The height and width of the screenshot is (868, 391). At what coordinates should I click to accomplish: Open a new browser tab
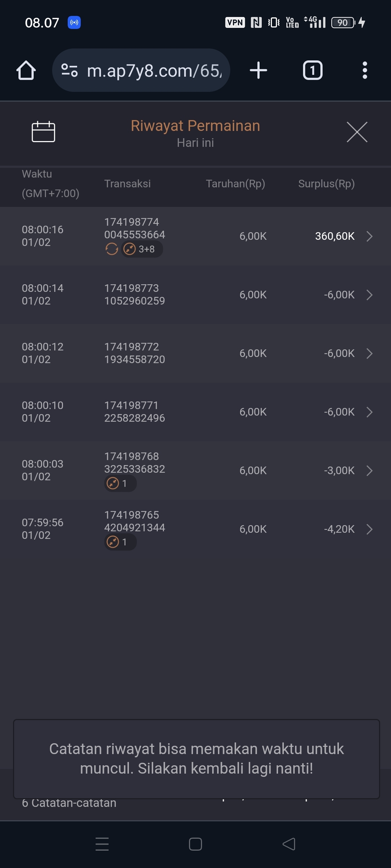tap(258, 70)
